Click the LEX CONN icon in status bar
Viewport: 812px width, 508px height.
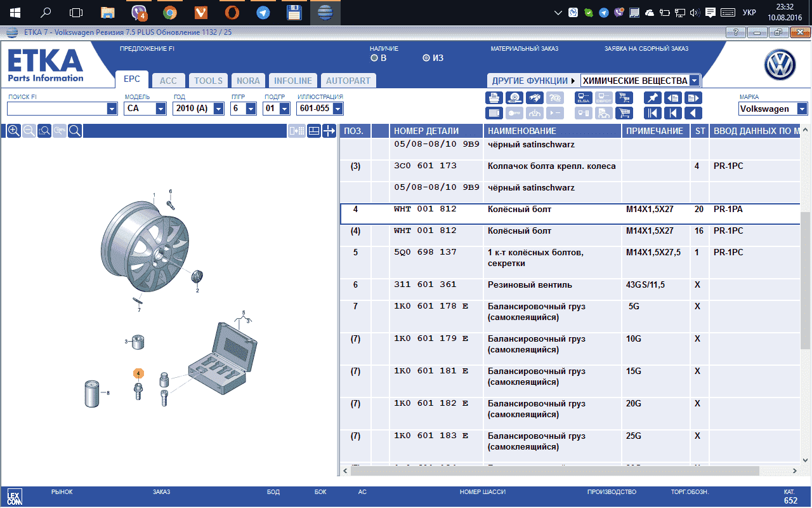[x=13, y=497]
